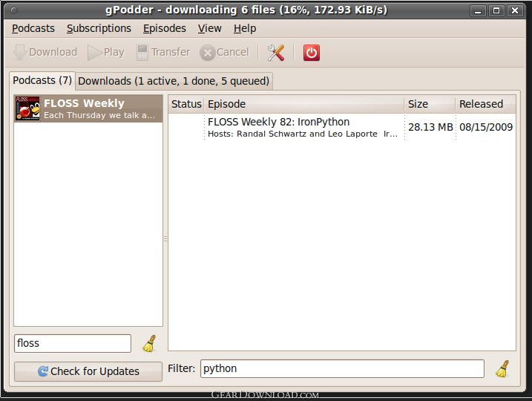Click the FLOSS Weekly podcast cover art
This screenshot has width=532, height=401.
[x=28, y=108]
